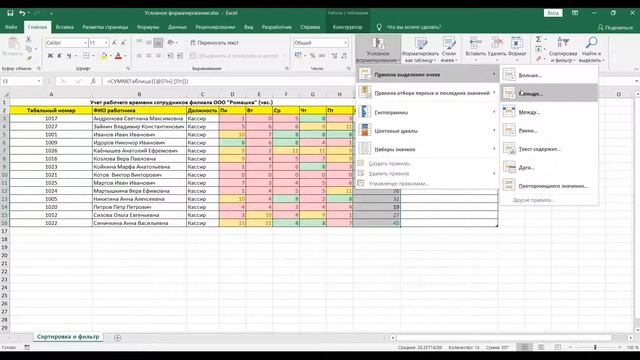Decrease indent in the alignment group
The height and width of the screenshot is (360, 640).
[170, 56]
